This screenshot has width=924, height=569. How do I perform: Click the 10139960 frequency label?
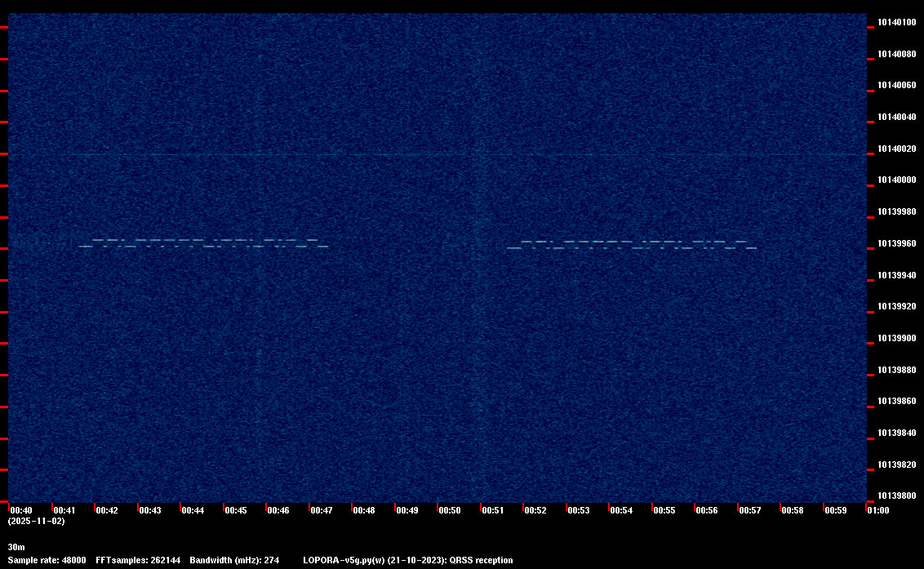(x=897, y=243)
